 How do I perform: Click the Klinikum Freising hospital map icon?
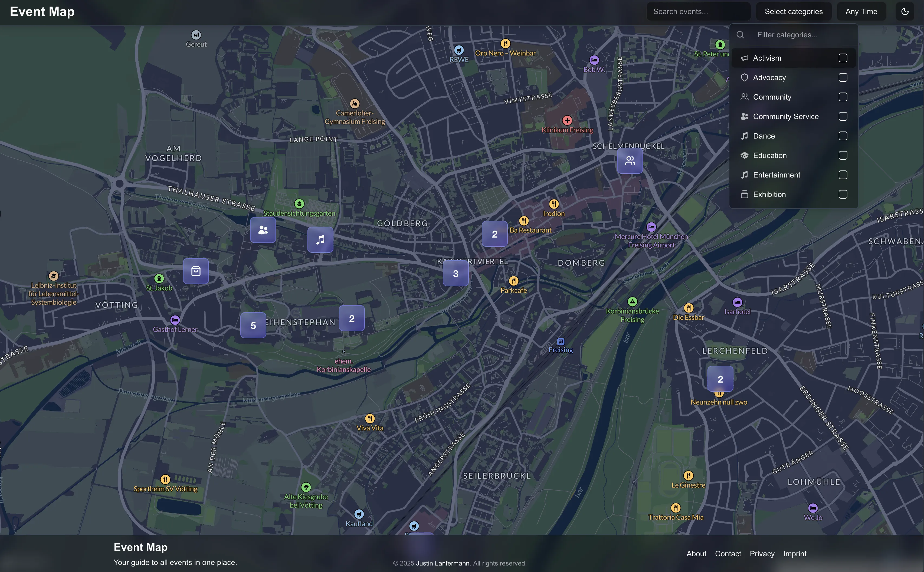pos(567,121)
